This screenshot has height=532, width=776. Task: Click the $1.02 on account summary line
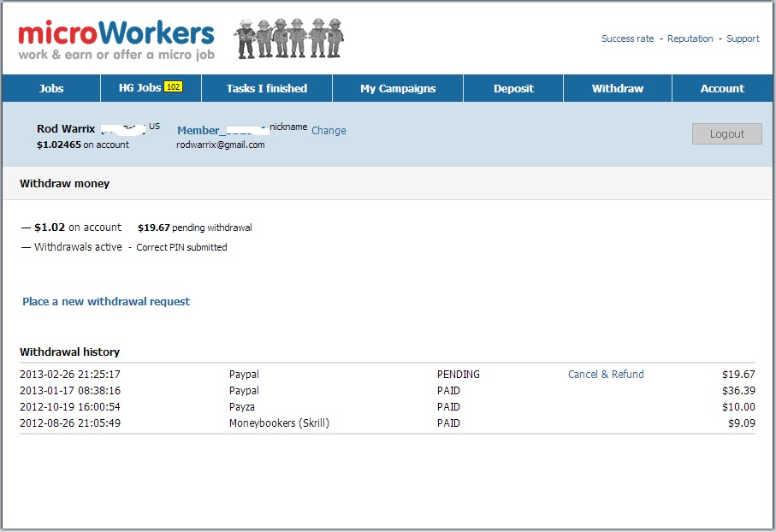(x=78, y=228)
